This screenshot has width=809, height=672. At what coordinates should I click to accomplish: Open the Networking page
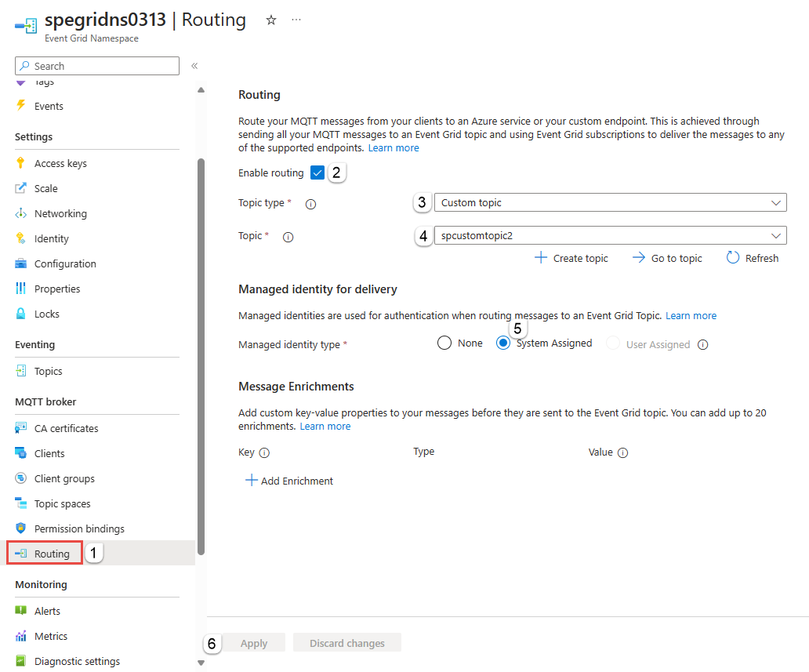[x=60, y=213]
